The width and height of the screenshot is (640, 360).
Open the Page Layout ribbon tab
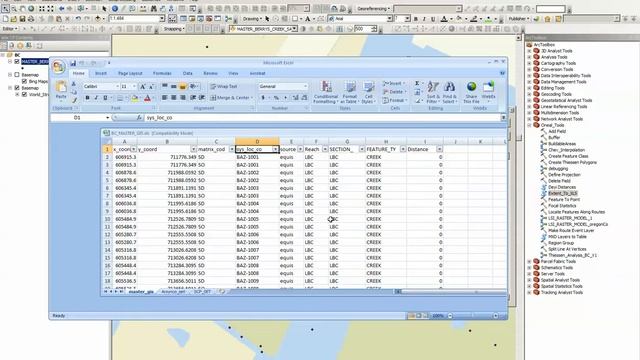click(x=130, y=73)
